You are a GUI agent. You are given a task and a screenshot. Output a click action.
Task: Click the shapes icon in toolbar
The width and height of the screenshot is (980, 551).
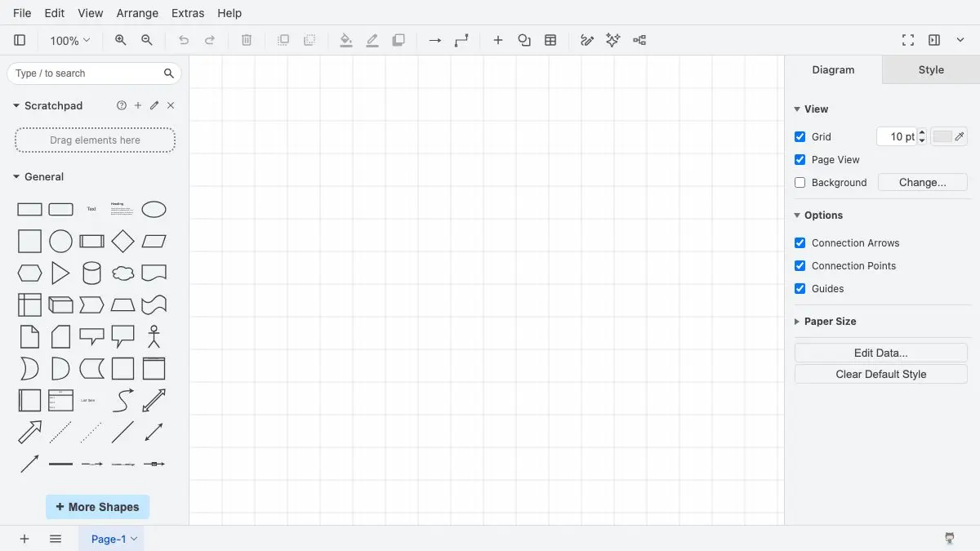pos(524,40)
